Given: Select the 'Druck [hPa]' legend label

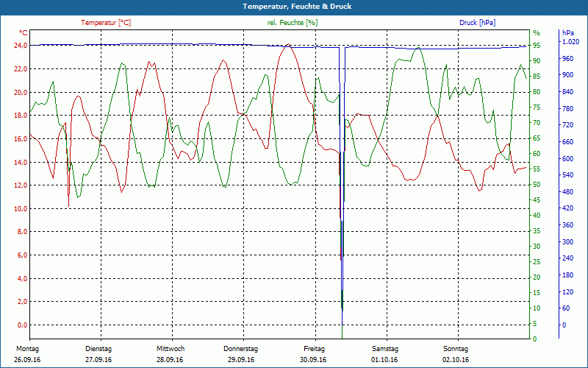Looking at the screenshot, I should click(x=477, y=23).
